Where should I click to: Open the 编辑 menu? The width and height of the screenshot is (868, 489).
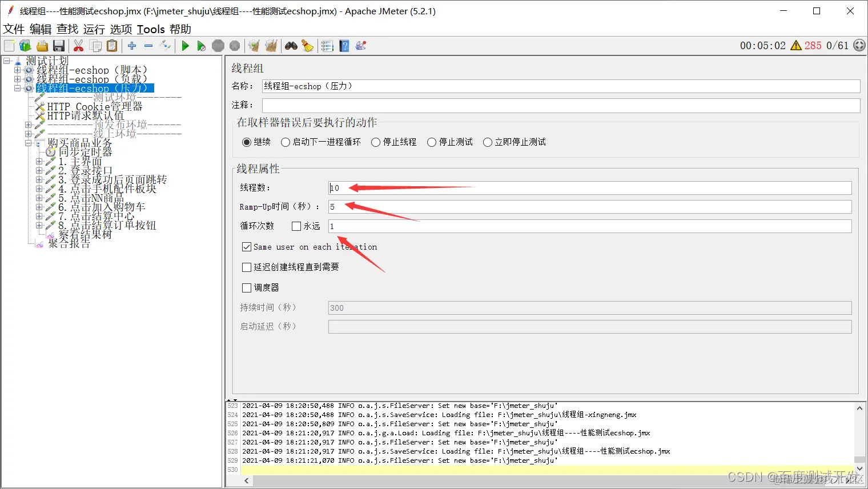41,29
